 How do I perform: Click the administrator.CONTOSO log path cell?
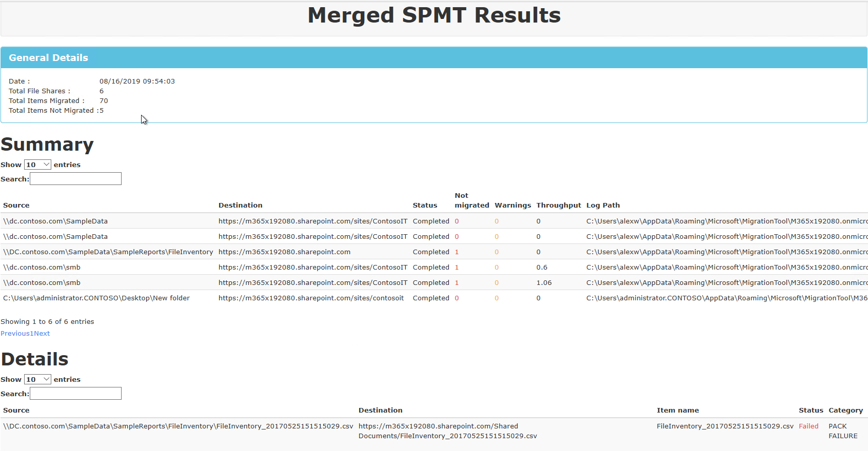727,298
